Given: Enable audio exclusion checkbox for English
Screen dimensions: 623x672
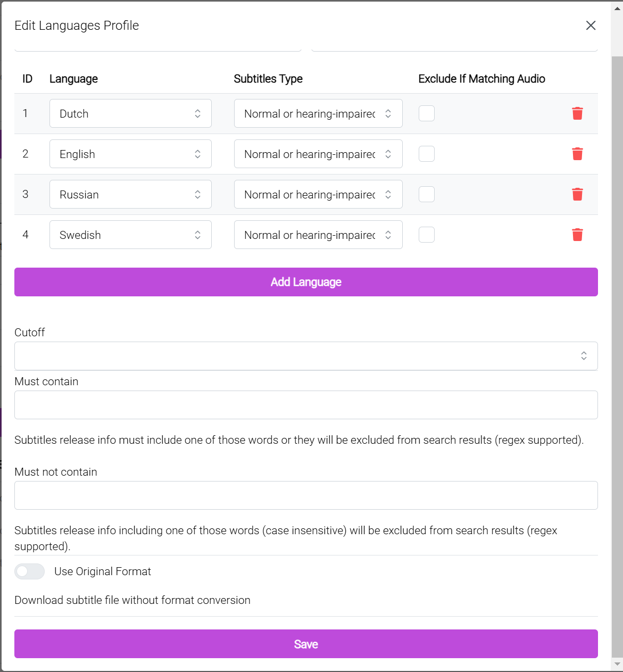Looking at the screenshot, I should [427, 154].
